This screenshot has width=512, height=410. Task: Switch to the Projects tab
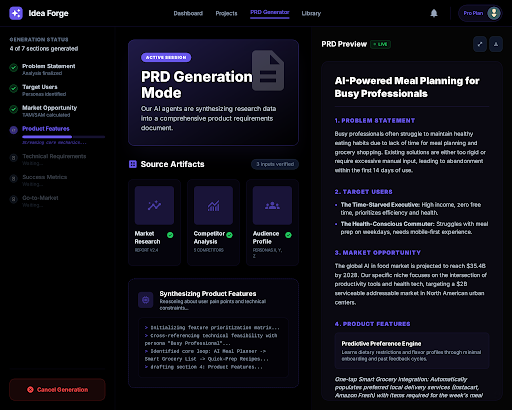coord(226,13)
